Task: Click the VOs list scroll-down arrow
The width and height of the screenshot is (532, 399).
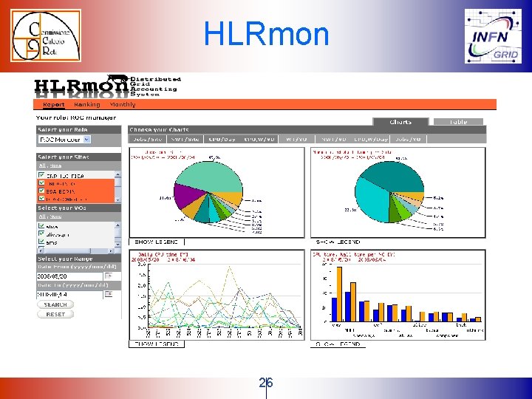Action: click(117, 244)
